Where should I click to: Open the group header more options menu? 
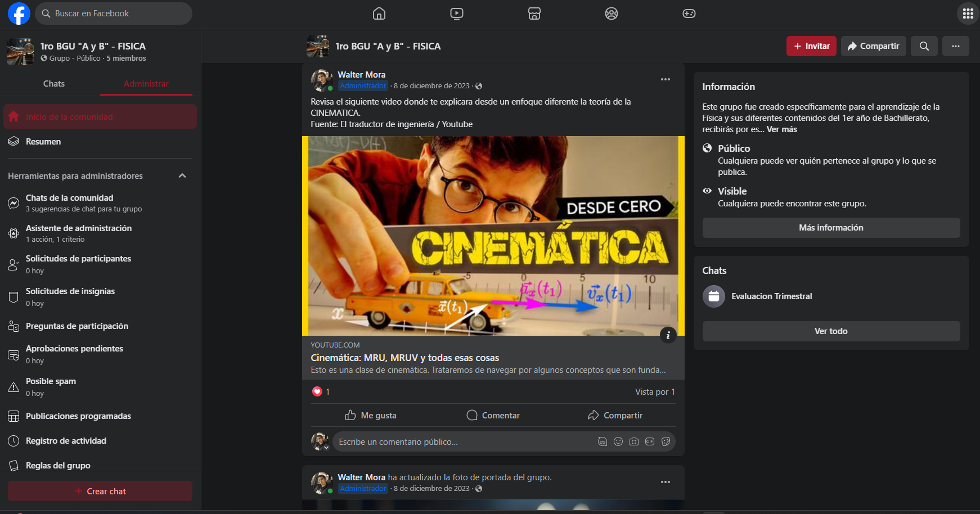[x=955, y=46]
